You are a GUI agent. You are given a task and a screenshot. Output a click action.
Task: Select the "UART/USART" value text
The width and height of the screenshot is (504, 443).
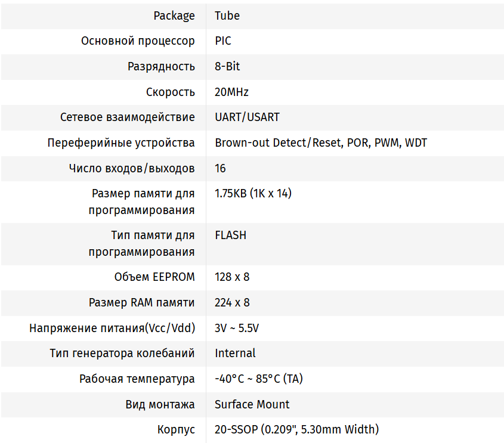pos(247,117)
